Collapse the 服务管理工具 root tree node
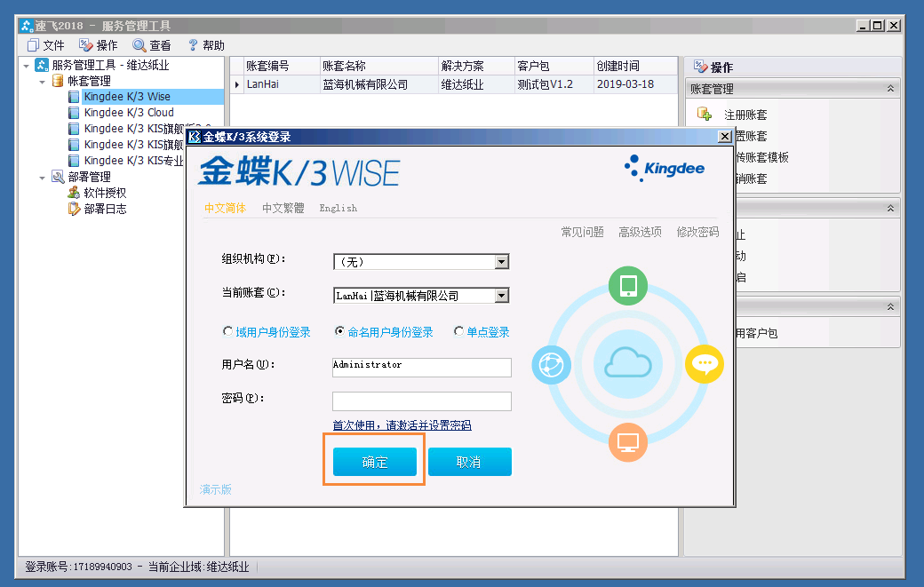The height and width of the screenshot is (587, 924). pyautogui.click(x=26, y=66)
